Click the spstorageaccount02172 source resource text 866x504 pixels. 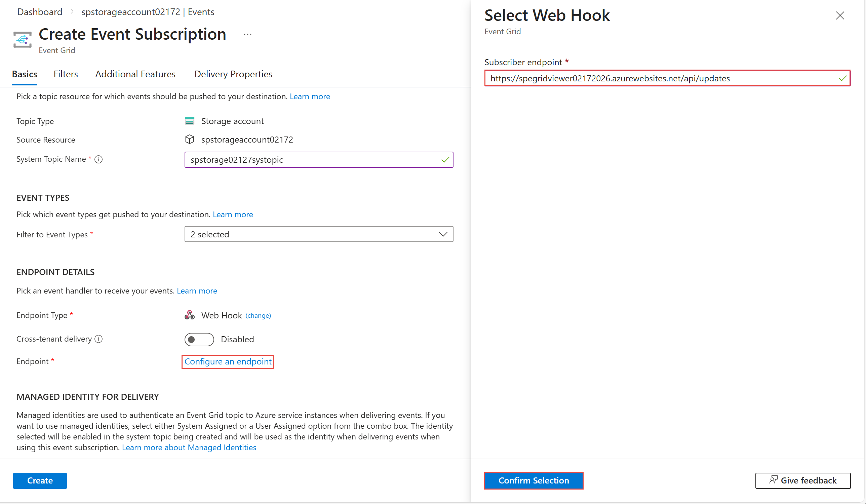[x=247, y=140]
